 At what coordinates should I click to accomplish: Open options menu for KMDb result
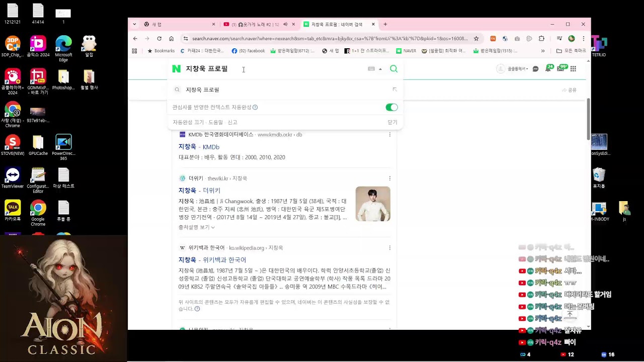[x=389, y=135]
